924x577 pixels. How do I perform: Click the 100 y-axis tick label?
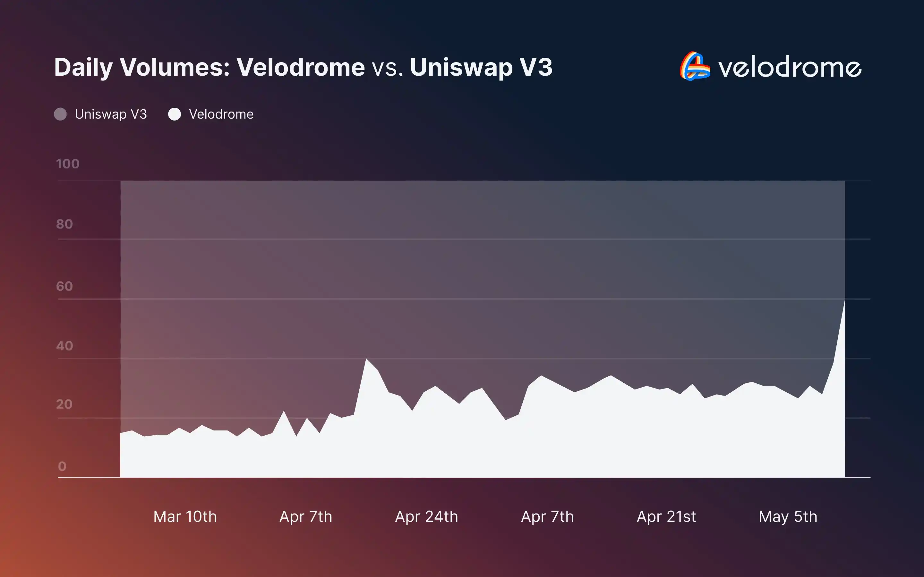[68, 164]
